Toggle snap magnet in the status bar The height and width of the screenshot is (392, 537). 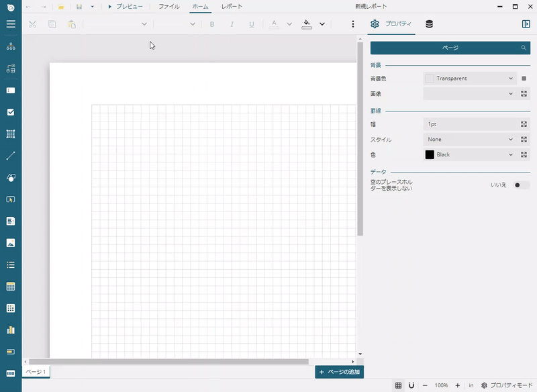[x=411, y=385]
